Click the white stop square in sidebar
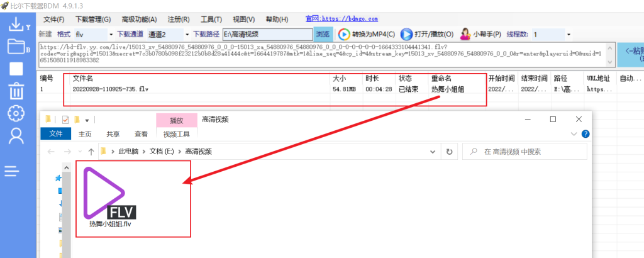 (x=16, y=68)
